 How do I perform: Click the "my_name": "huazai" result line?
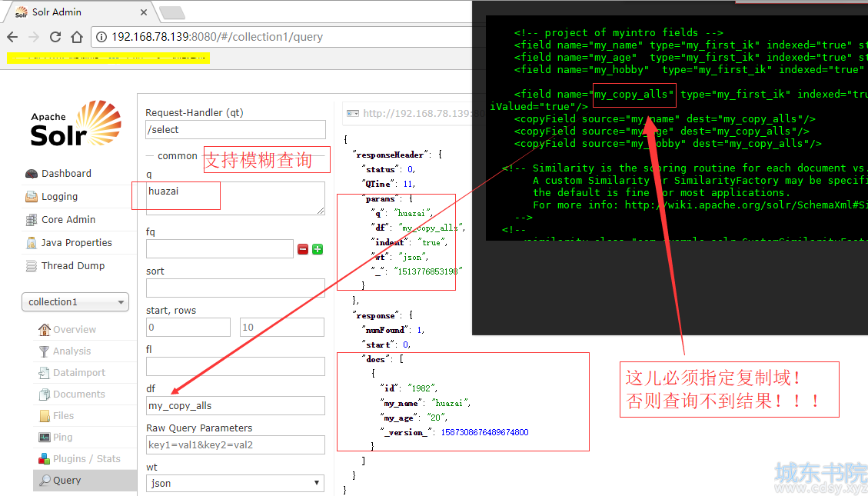[x=425, y=403]
